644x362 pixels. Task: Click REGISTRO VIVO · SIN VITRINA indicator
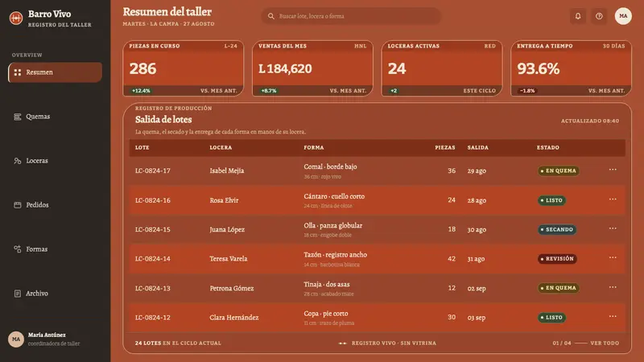388,343
